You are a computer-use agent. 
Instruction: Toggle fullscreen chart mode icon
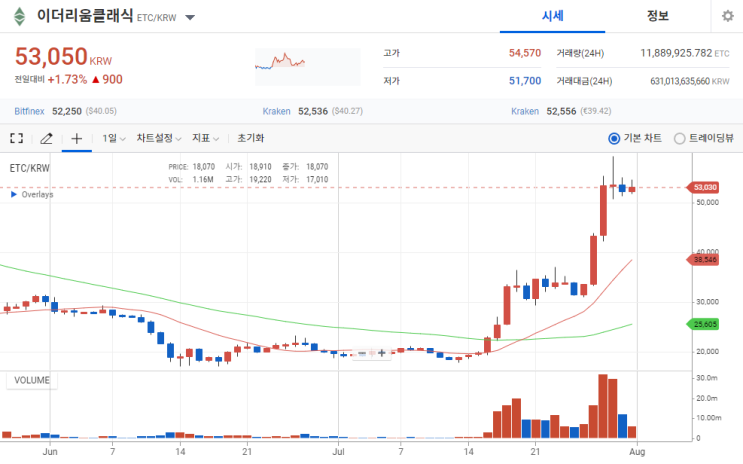tap(17, 138)
